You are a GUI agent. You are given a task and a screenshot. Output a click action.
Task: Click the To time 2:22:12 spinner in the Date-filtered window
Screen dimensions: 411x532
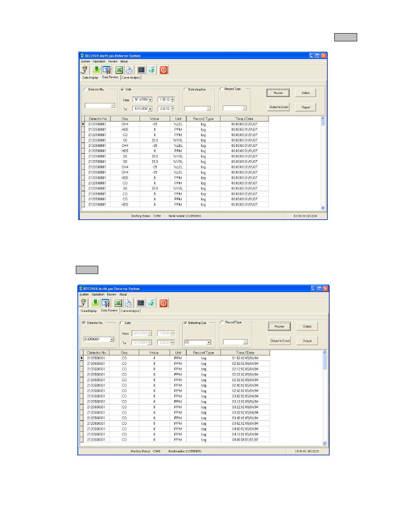click(x=173, y=109)
